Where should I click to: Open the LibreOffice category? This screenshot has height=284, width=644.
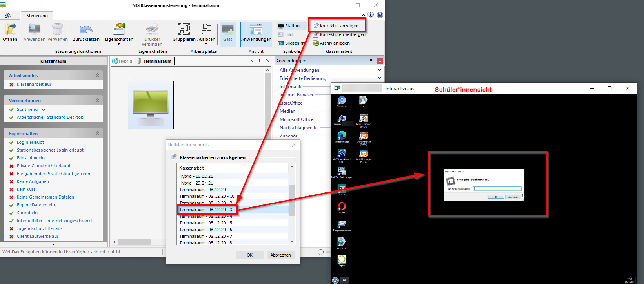tap(291, 103)
